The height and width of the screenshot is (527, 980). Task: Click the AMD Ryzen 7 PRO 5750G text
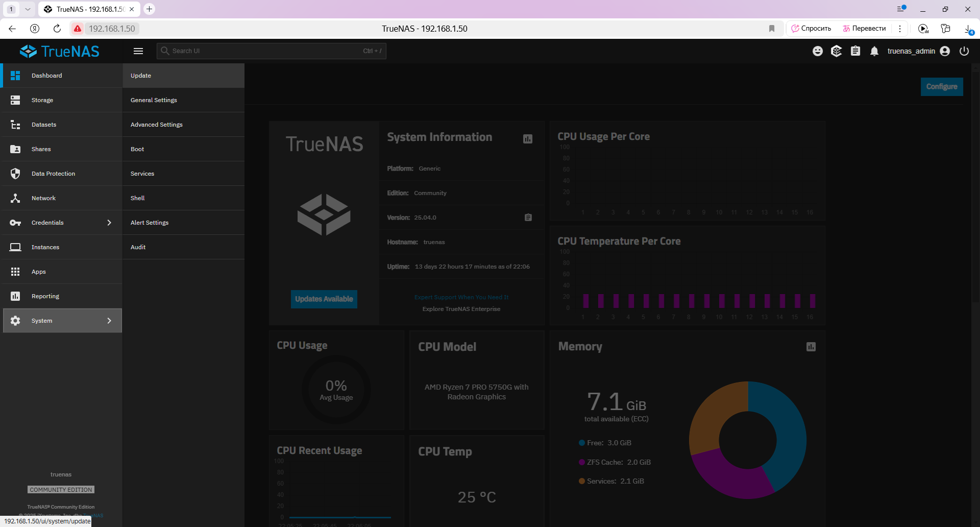pos(477,392)
